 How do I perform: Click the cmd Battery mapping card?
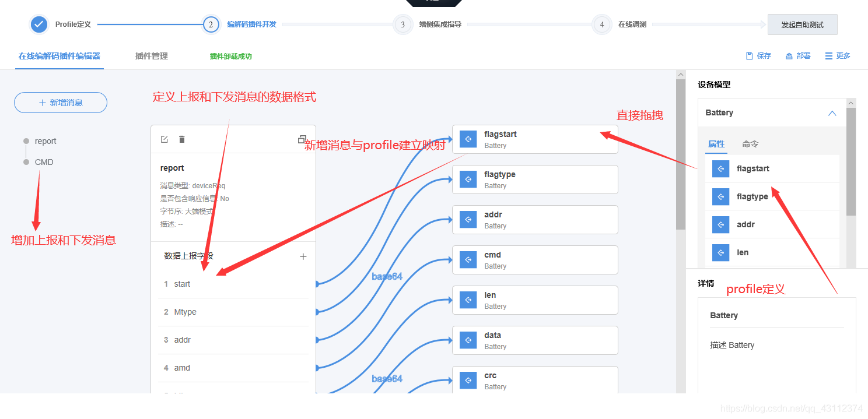[535, 260]
